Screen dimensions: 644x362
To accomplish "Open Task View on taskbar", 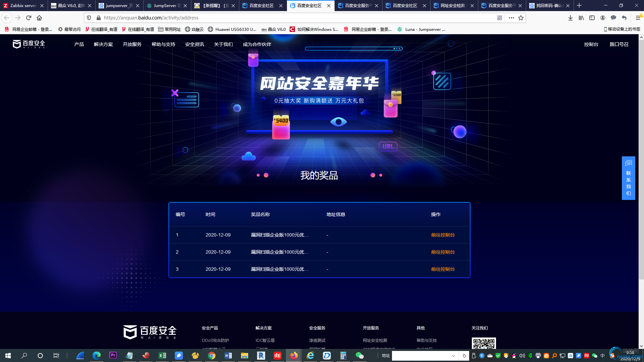I will pos(56,355).
